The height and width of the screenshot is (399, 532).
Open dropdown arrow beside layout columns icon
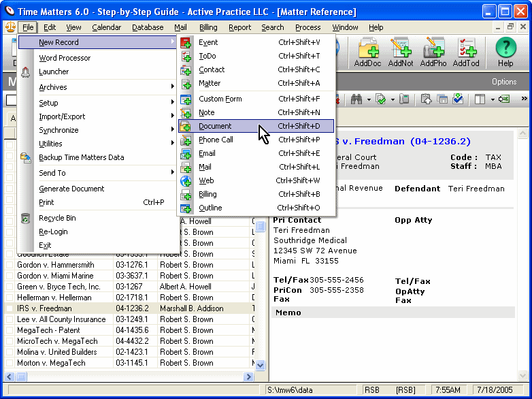(x=493, y=100)
